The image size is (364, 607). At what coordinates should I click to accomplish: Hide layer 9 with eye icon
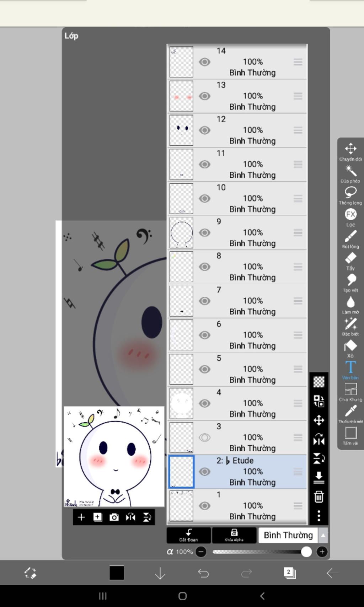(204, 233)
